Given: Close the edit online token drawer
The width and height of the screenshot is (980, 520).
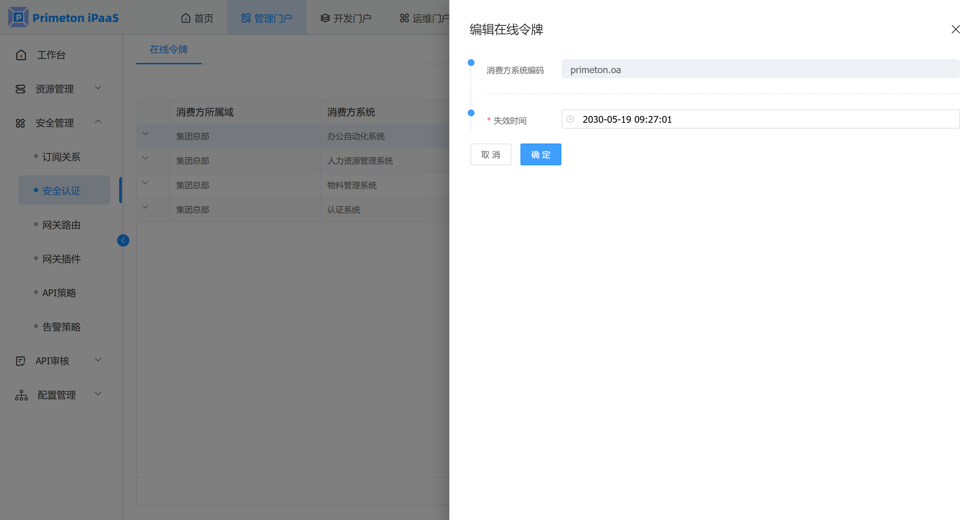Looking at the screenshot, I should click(955, 29).
